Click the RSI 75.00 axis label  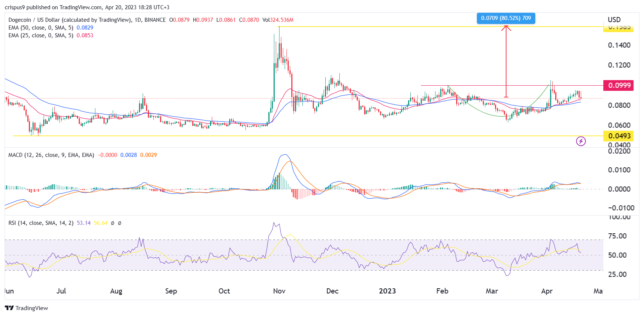click(617, 236)
